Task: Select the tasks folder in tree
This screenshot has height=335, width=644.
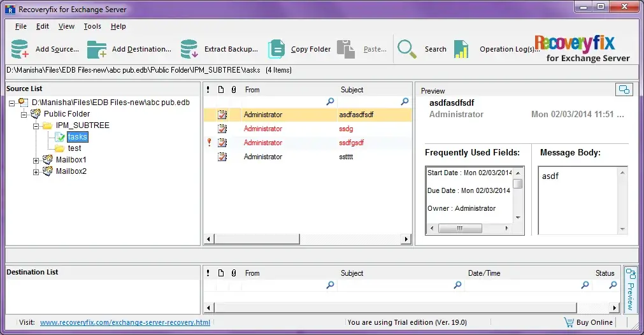Action: (77, 137)
